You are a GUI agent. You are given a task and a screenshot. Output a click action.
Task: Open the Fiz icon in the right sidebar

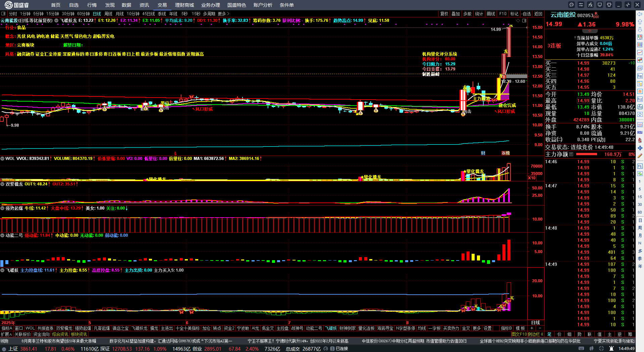click(640, 99)
